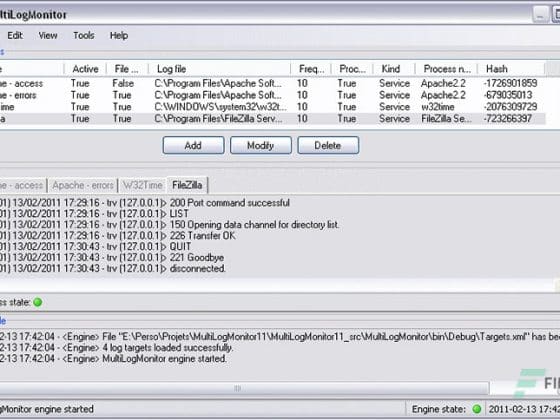
Task: Click the green process state indicator
Action: click(x=38, y=302)
